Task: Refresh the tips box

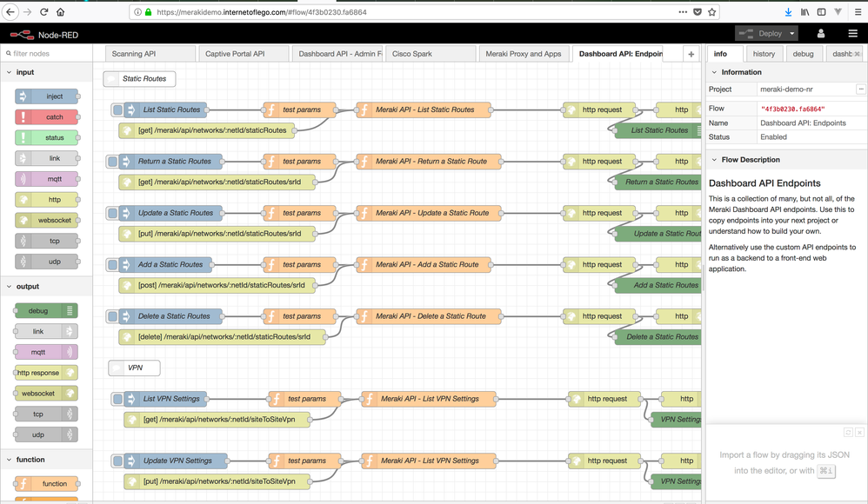Action: pyautogui.click(x=848, y=432)
